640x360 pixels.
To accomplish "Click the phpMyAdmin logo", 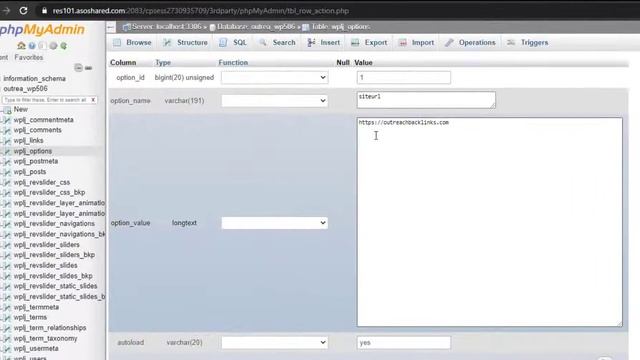I will coord(42,30).
